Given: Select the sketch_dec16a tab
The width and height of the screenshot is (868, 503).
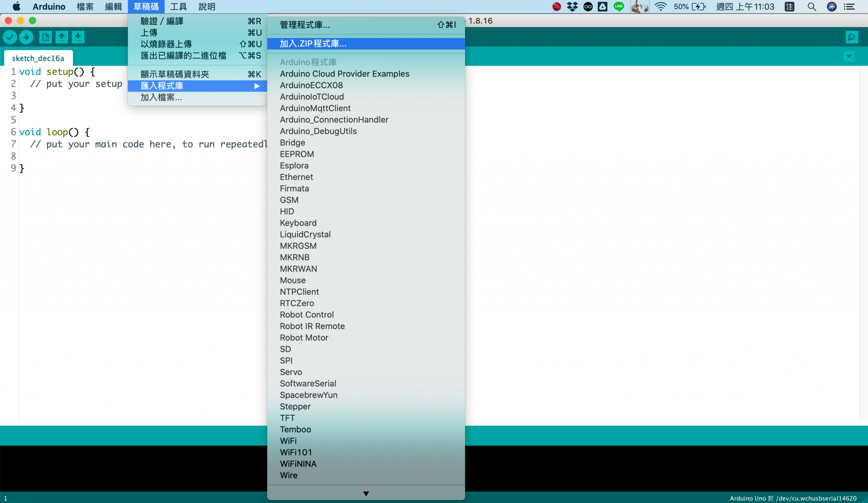Looking at the screenshot, I should (x=39, y=58).
